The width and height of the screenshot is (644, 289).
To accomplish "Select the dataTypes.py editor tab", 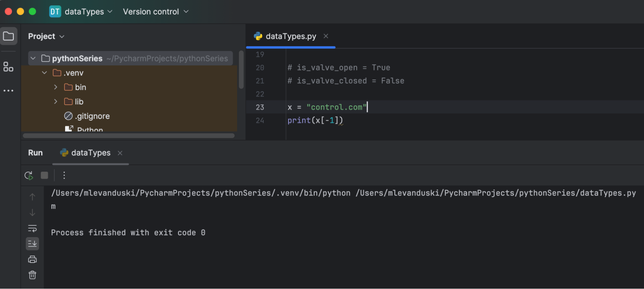I will pos(291,36).
